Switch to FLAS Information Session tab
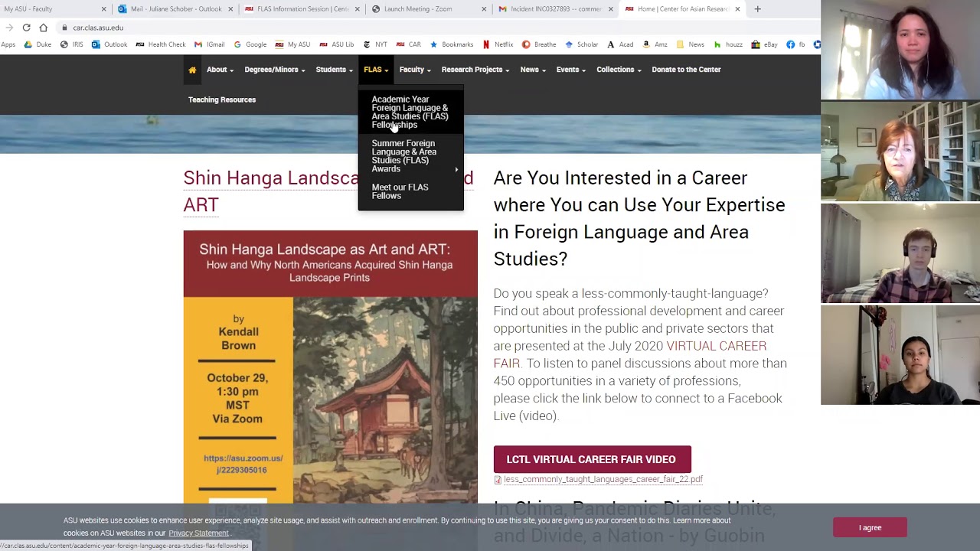Screen dimensions: 980x551 [x=302, y=9]
